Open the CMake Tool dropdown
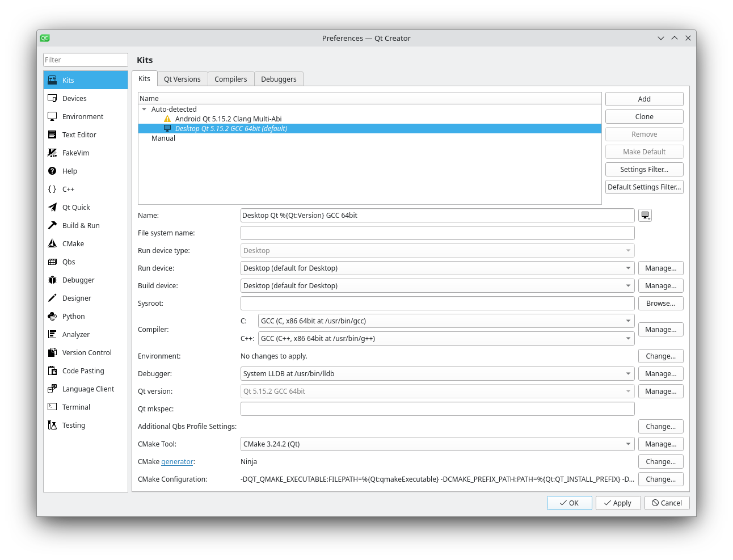Image resolution: width=733 pixels, height=560 pixels. pos(437,444)
